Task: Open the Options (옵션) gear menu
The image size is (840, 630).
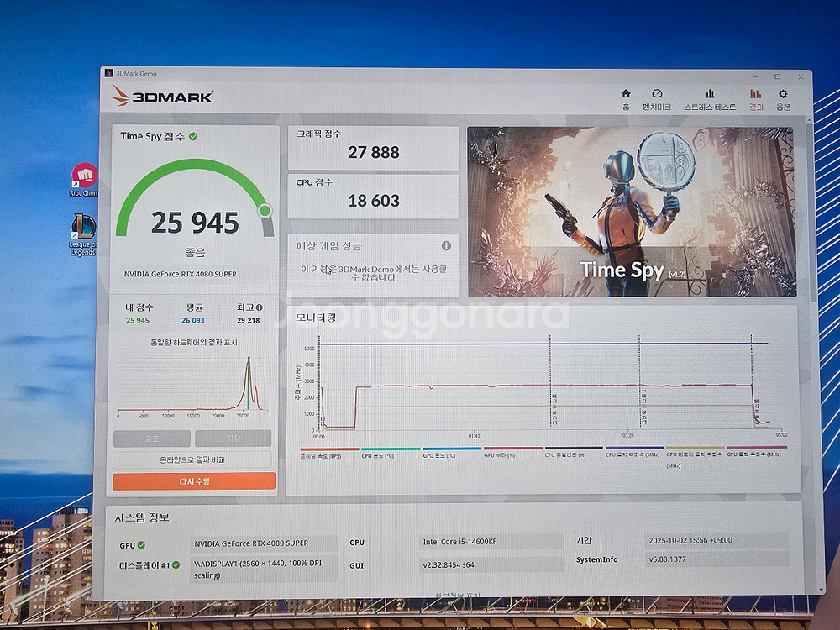Action: point(783,98)
